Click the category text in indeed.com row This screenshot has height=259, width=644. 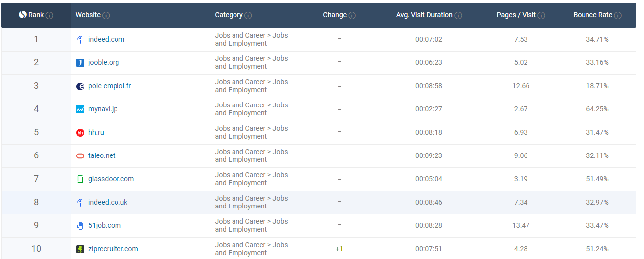[251, 39]
